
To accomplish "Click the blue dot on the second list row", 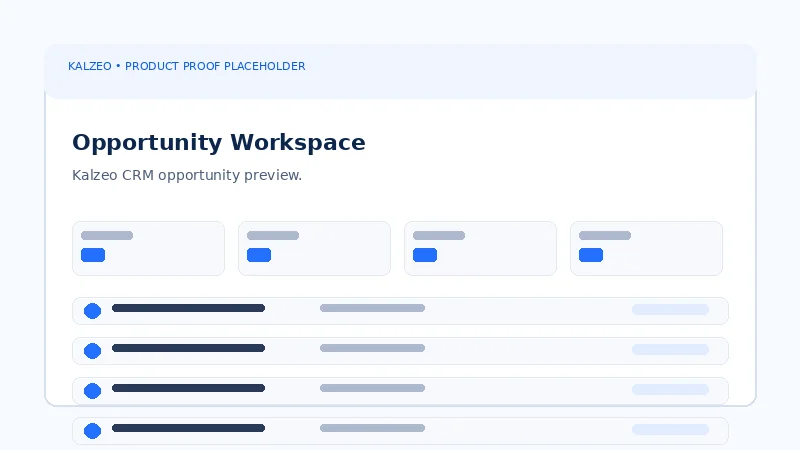I will tap(92, 351).
